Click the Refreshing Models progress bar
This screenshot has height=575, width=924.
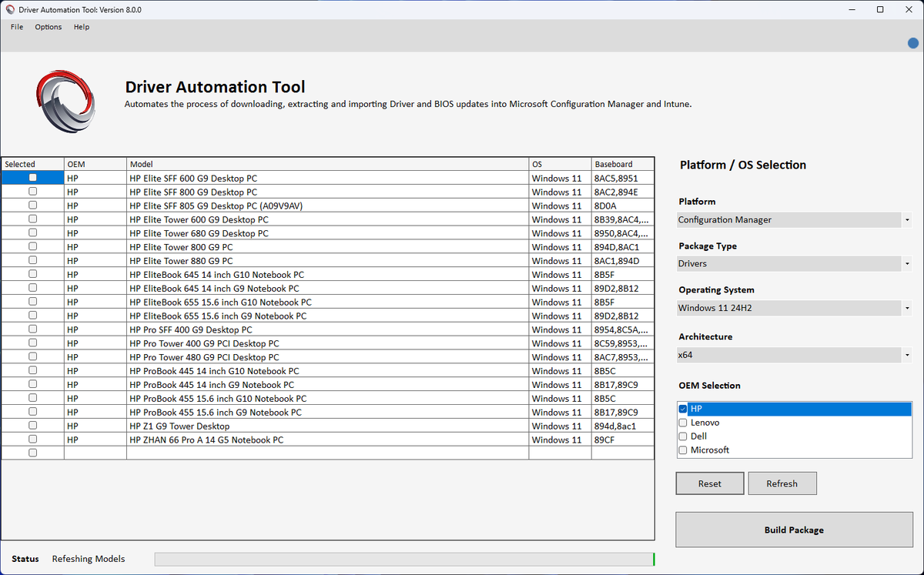pyautogui.click(x=405, y=559)
